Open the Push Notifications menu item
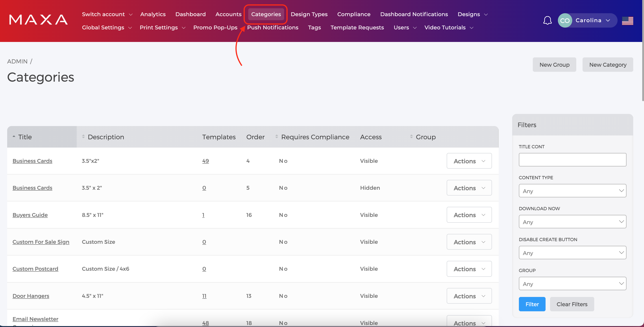The width and height of the screenshot is (644, 327). [x=273, y=28]
